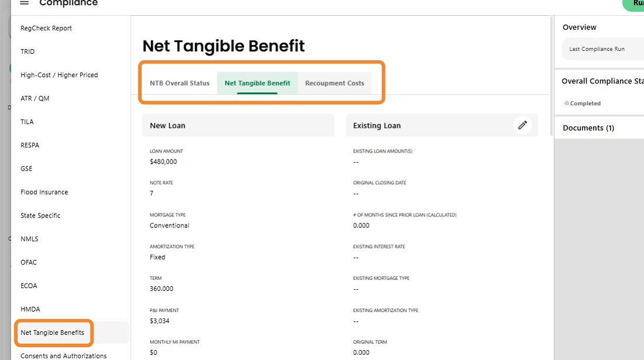Image resolution: width=644 pixels, height=360 pixels.
Task: Open the RESPA section
Action: pos(30,145)
